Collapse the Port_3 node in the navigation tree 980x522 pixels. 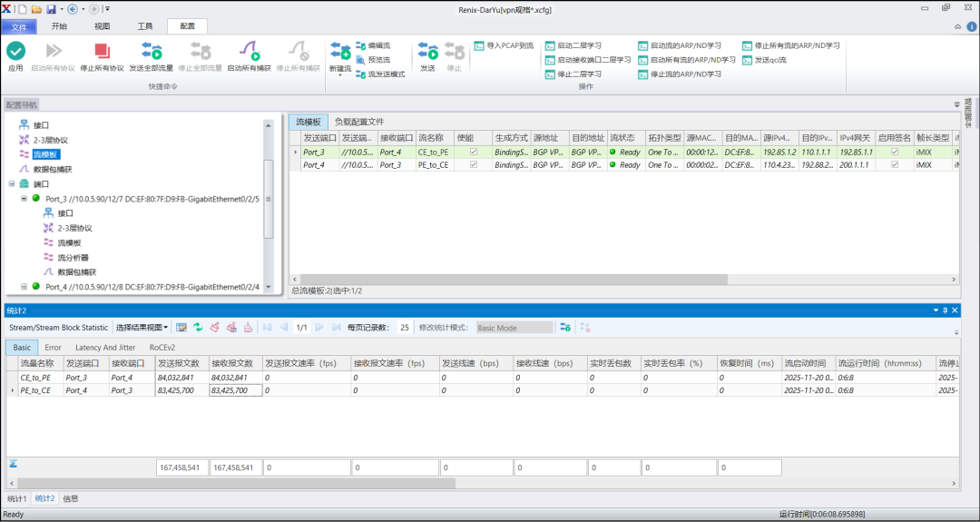pyautogui.click(x=24, y=198)
